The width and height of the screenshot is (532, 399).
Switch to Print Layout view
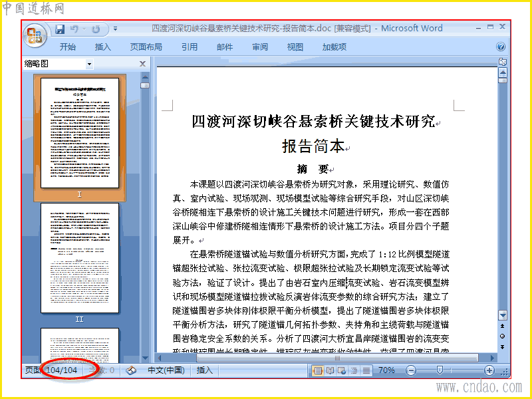click(x=318, y=370)
